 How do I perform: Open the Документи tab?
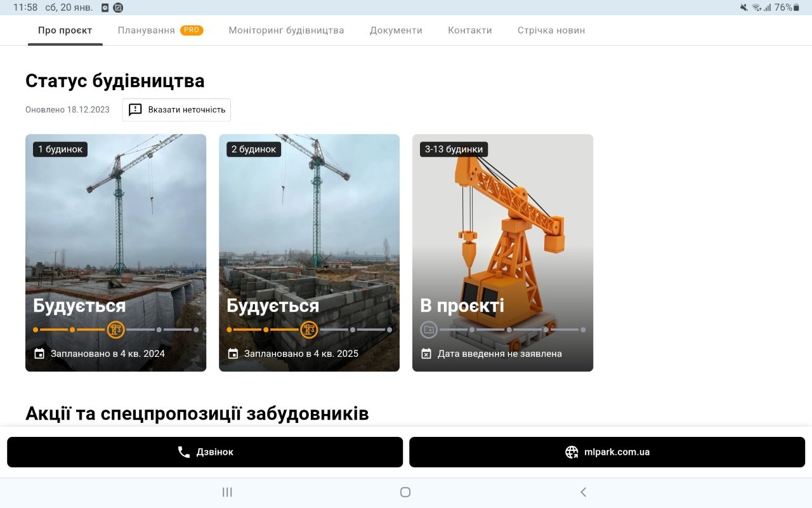396,30
